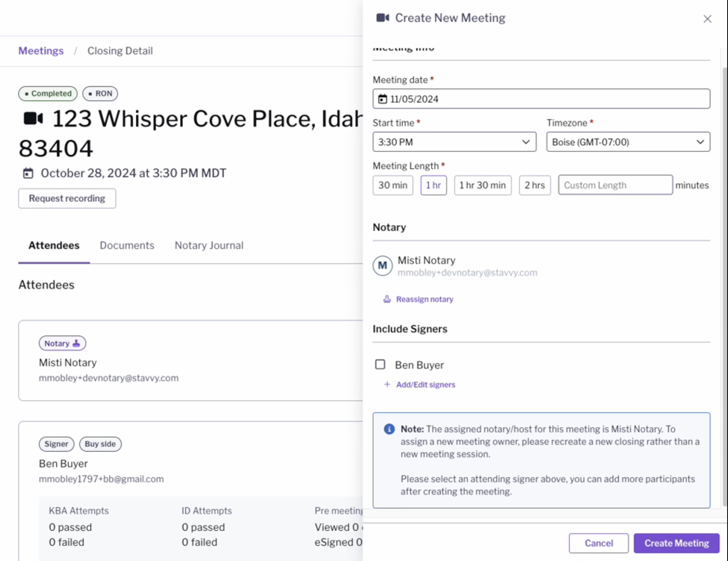Close the Create New Meeting panel
Screen dimensions: 728x561
pyautogui.click(x=707, y=19)
